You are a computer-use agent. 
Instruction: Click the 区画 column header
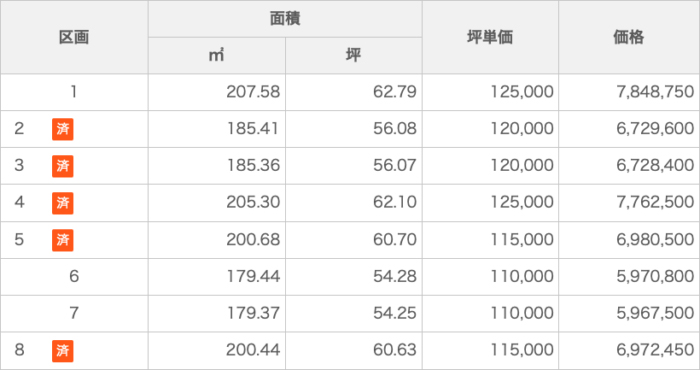coord(74,37)
